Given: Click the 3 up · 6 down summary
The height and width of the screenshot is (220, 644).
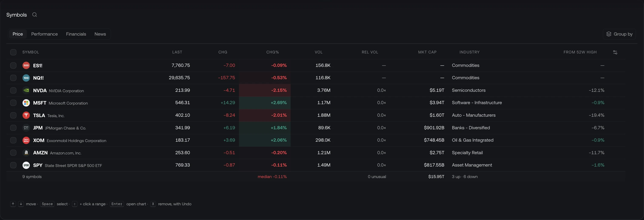Looking at the screenshot, I should point(465,177).
